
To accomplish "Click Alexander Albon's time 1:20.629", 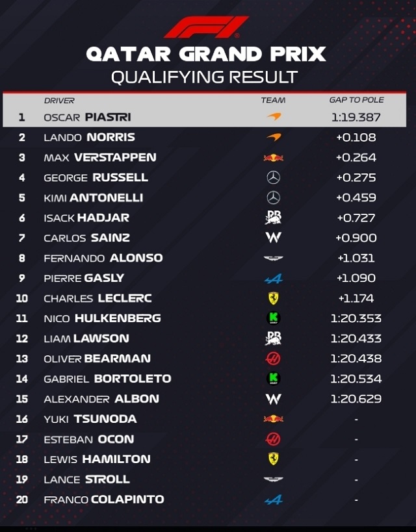I will tap(356, 399).
